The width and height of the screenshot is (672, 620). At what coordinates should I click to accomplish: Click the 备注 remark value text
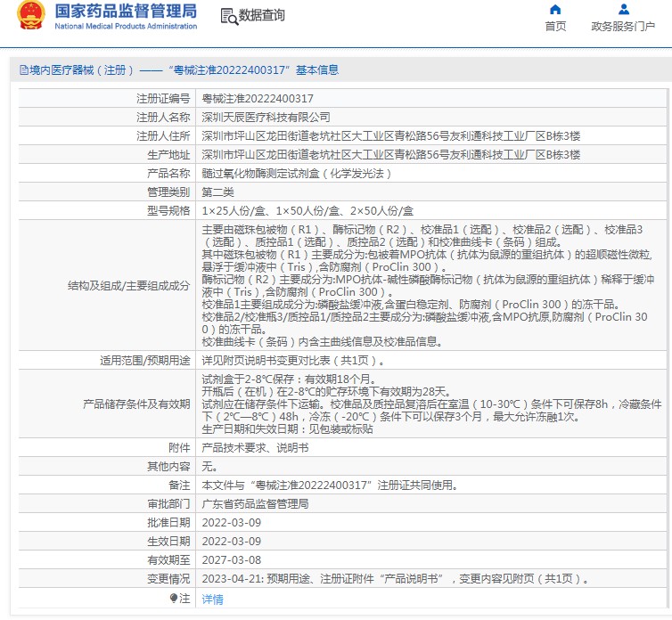coord(331,485)
